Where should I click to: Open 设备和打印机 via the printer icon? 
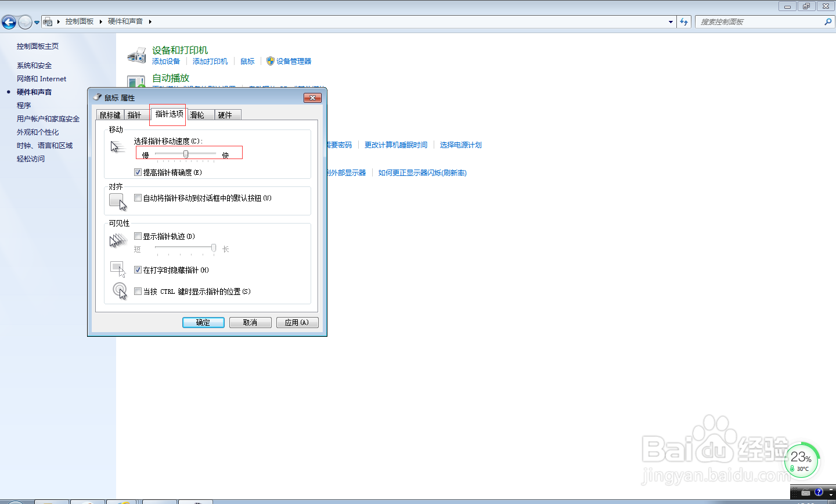[136, 55]
